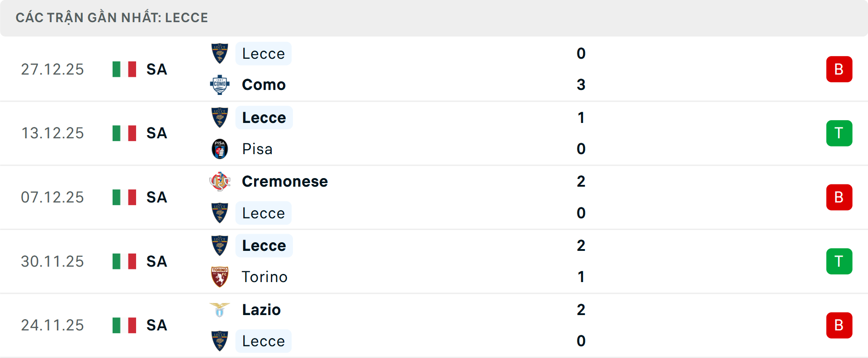Select the 27.12.25 match date

[x=52, y=69]
